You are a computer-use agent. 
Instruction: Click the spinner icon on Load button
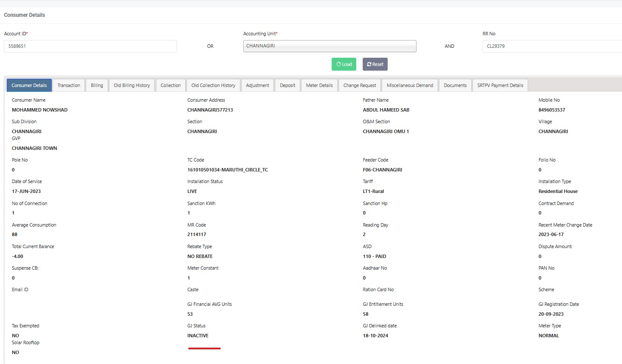(x=339, y=64)
